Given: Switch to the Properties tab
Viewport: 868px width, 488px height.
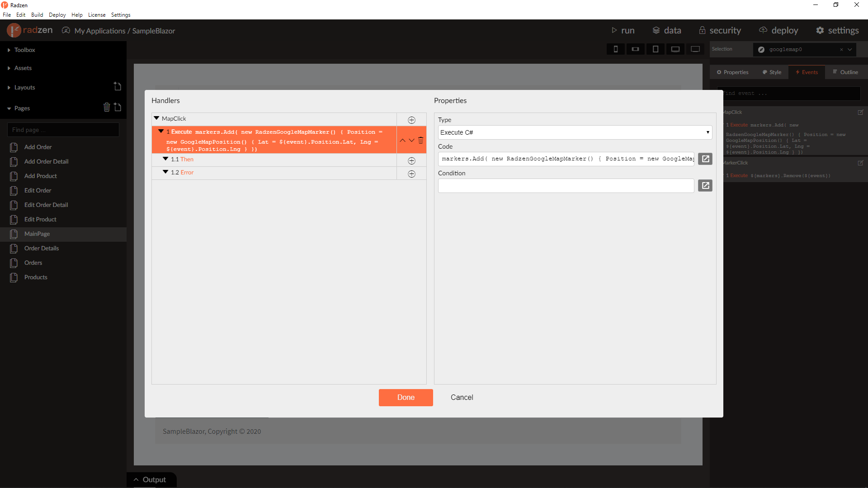Looking at the screenshot, I should [732, 72].
